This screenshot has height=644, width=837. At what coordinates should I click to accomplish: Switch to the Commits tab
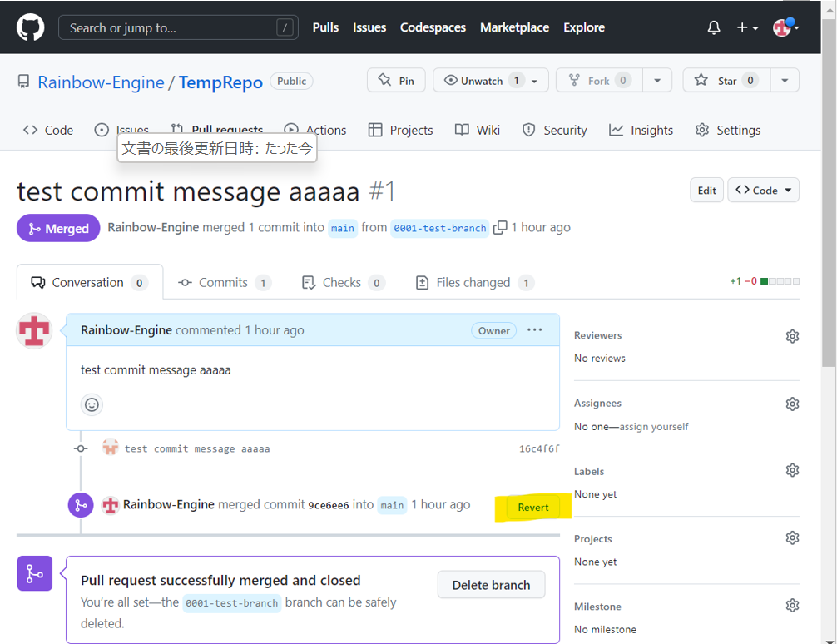(x=225, y=283)
